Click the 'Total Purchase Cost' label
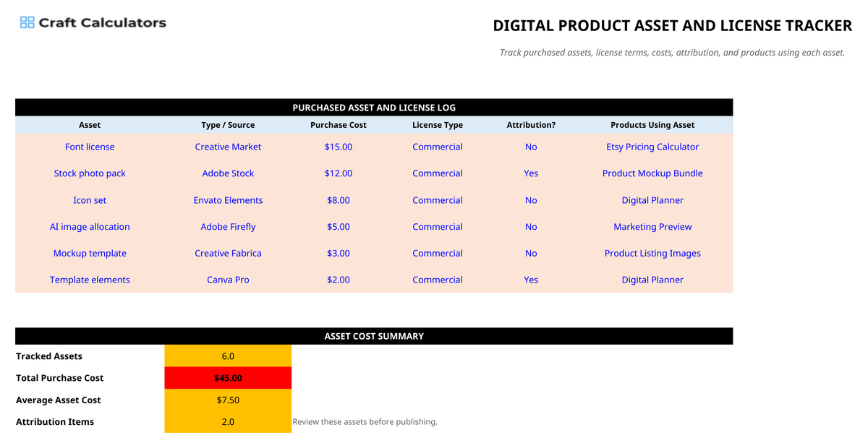This screenshot has height=448, width=868. (59, 378)
